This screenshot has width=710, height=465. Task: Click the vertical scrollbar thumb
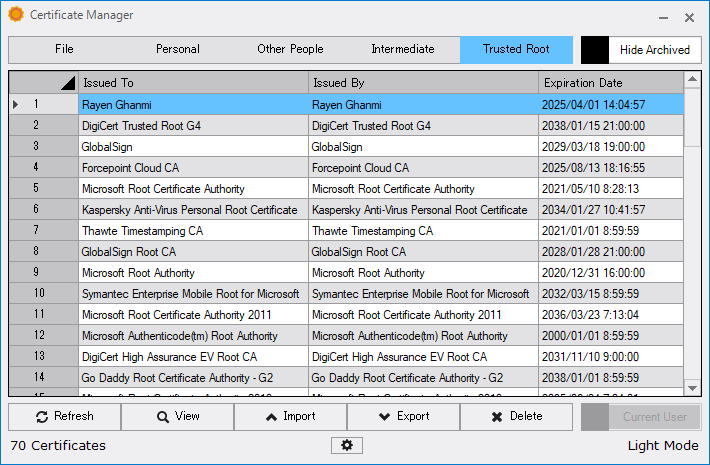point(692,117)
